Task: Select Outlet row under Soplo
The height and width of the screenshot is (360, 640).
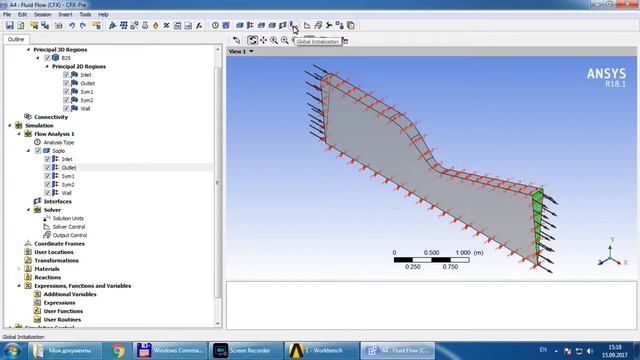Action: 108,168
